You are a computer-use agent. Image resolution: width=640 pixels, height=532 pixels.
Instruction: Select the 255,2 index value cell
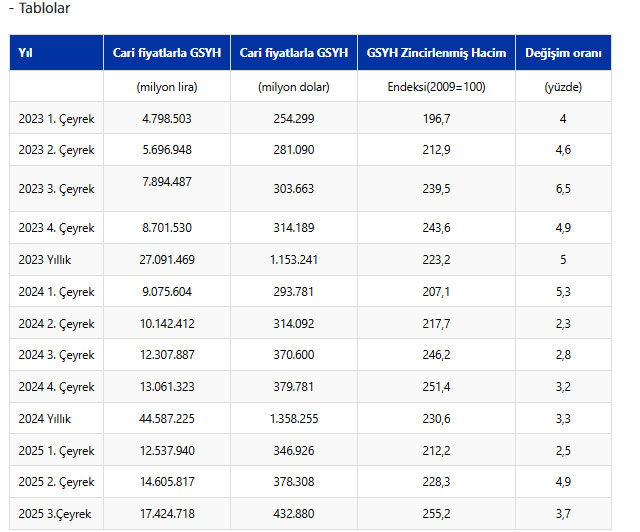[436, 513]
